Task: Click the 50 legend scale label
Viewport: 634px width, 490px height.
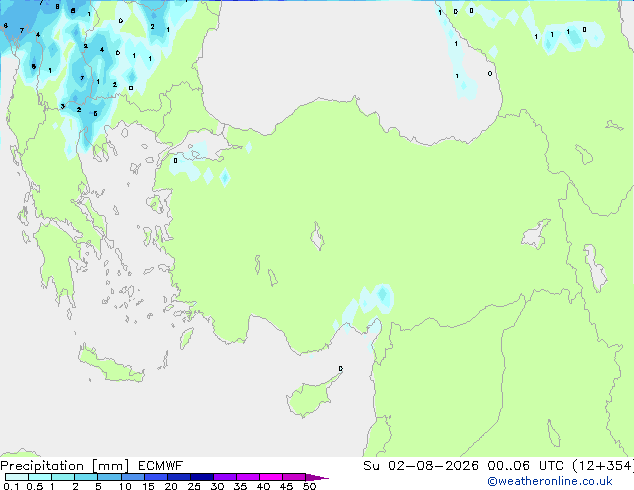Action: (309, 486)
